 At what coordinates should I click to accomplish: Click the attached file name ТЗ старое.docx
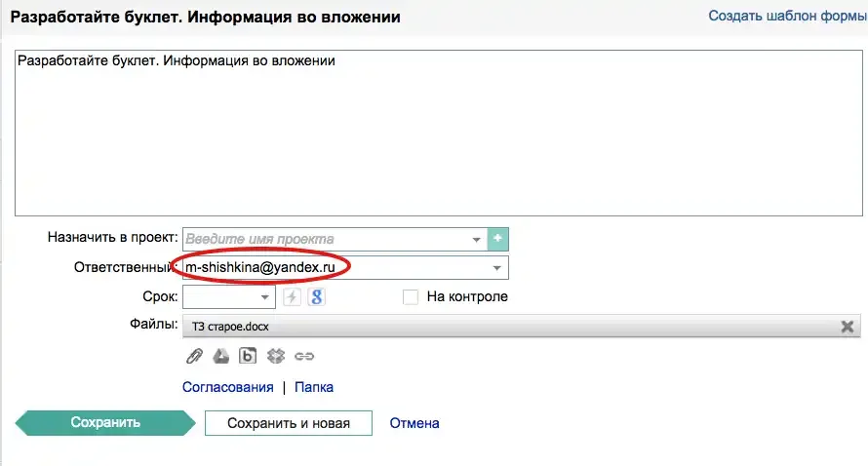tap(230, 327)
